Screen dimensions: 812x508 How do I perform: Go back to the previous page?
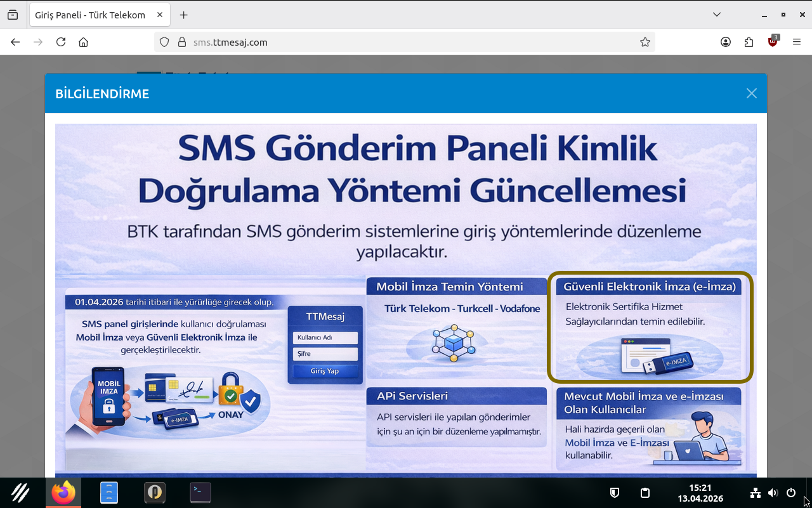[x=15, y=42]
